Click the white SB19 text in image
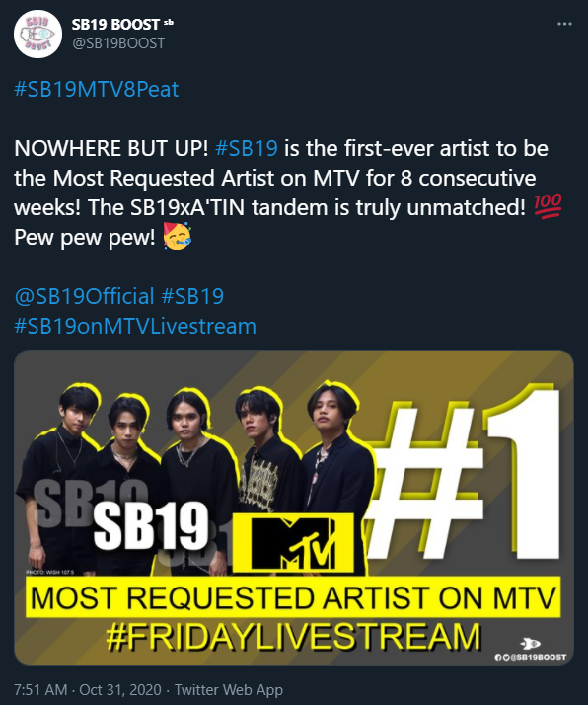This screenshot has height=705, width=588. [x=151, y=526]
